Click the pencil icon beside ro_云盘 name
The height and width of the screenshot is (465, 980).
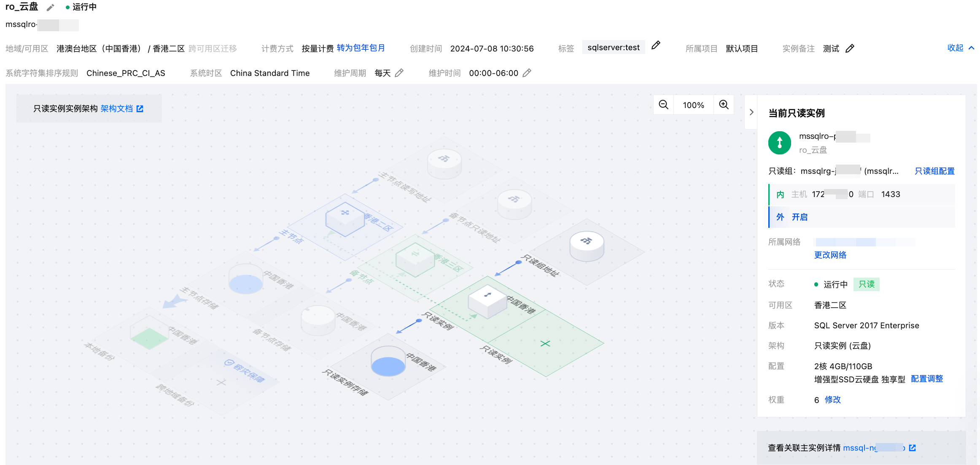[51, 8]
